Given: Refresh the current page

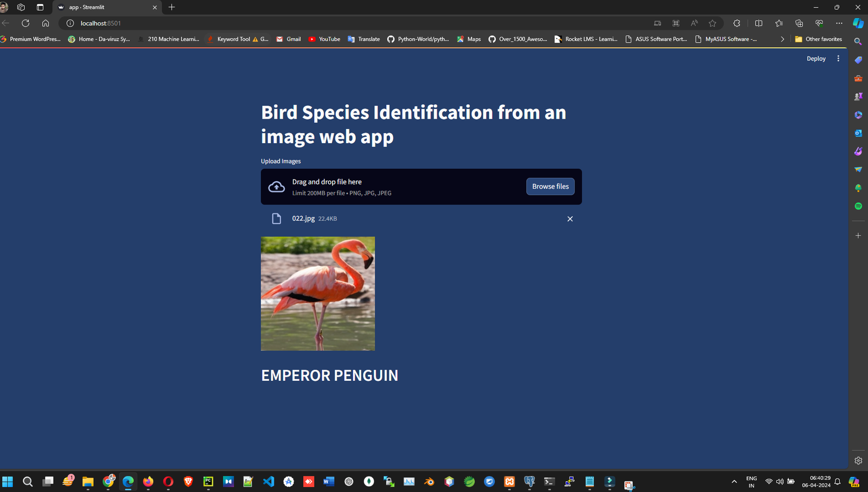Looking at the screenshot, I should pos(25,23).
